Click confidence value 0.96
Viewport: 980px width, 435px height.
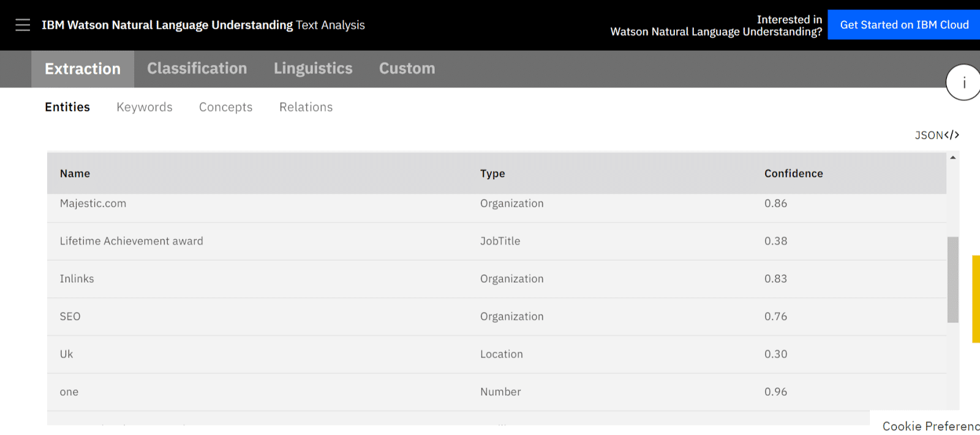[776, 392]
